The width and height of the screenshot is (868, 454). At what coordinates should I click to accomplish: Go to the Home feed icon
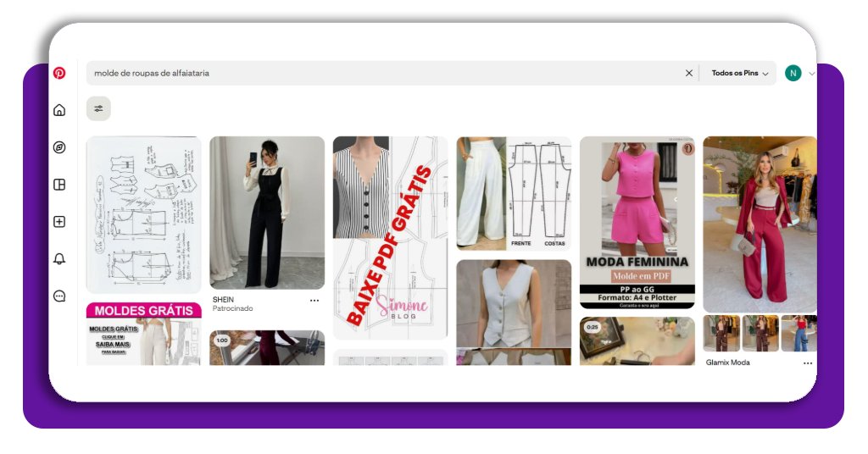(x=59, y=110)
